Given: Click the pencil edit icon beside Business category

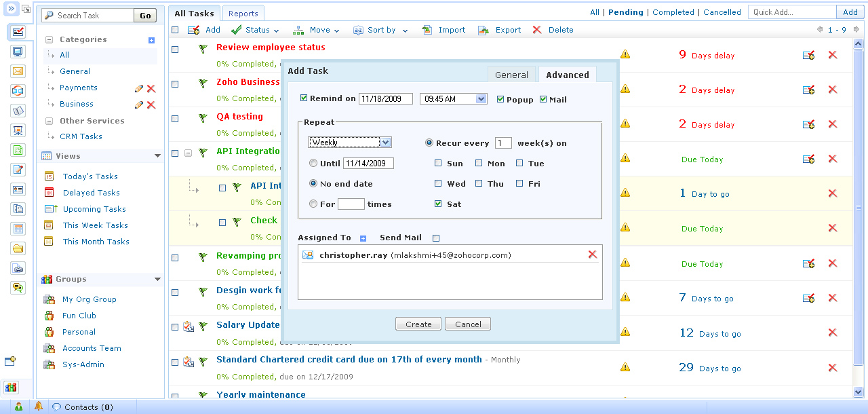Looking at the screenshot, I should click(139, 105).
